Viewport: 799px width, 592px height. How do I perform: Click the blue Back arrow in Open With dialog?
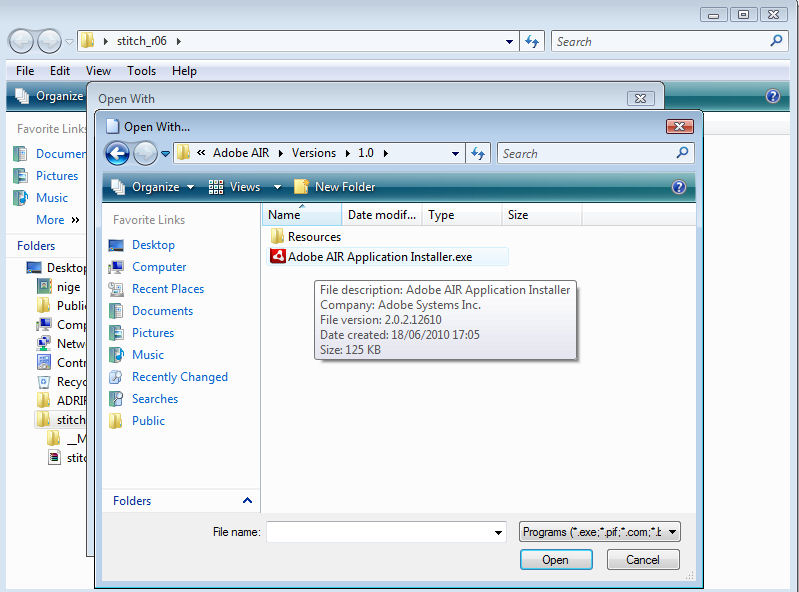pos(117,154)
